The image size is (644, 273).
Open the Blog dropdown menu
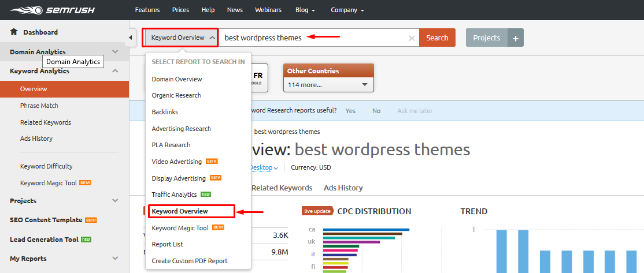pyautogui.click(x=305, y=10)
